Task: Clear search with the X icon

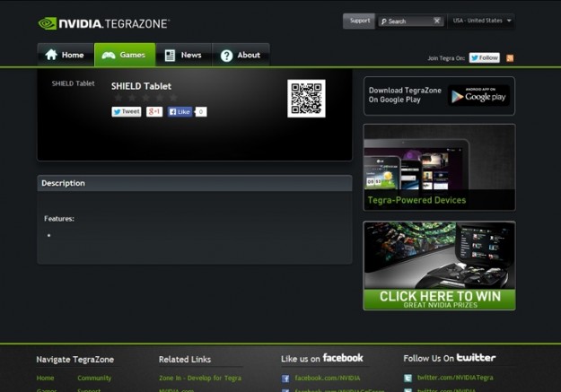Action: [437, 21]
